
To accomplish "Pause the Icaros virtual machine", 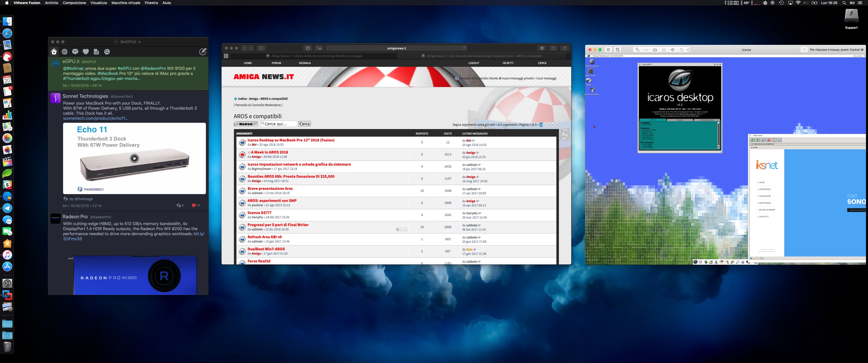I will pyautogui.click(x=608, y=50).
